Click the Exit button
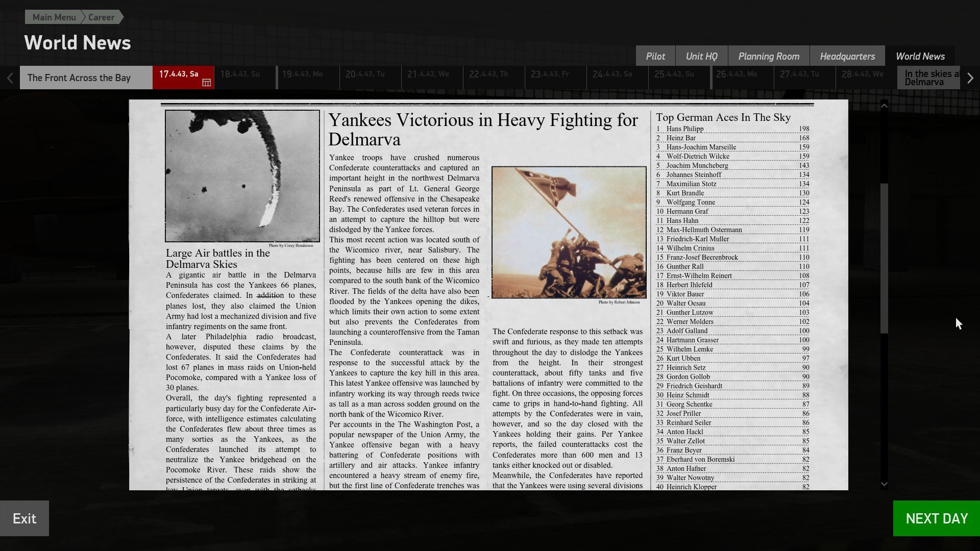Image resolution: width=980 pixels, height=551 pixels. 24,518
